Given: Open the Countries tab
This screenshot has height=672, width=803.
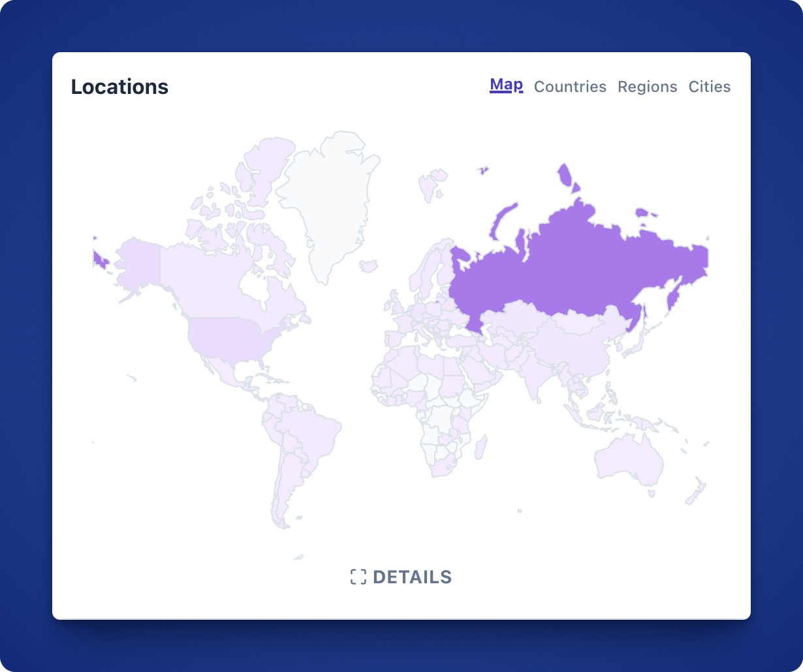Looking at the screenshot, I should [x=570, y=87].
